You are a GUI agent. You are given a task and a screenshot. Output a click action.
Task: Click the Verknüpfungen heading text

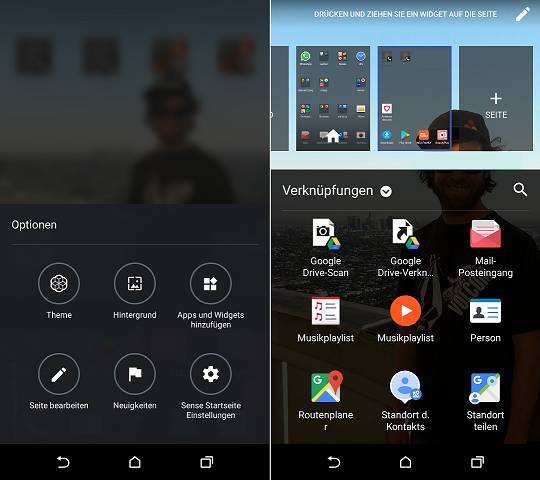(328, 191)
